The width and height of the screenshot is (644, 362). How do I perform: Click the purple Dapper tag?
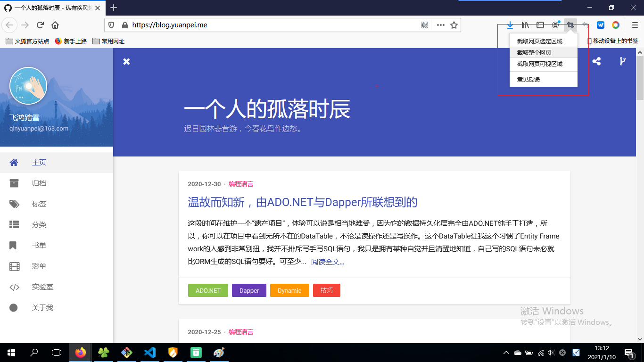(x=249, y=290)
